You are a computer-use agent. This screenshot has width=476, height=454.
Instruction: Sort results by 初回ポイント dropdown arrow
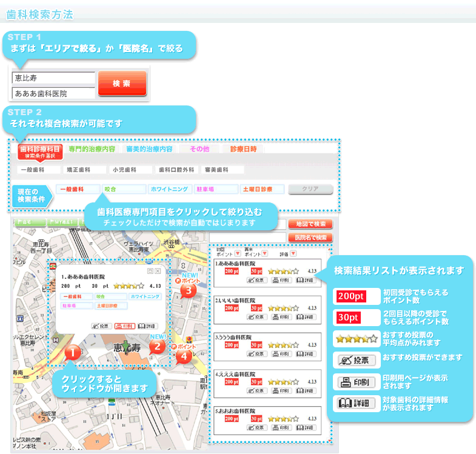click(238, 253)
